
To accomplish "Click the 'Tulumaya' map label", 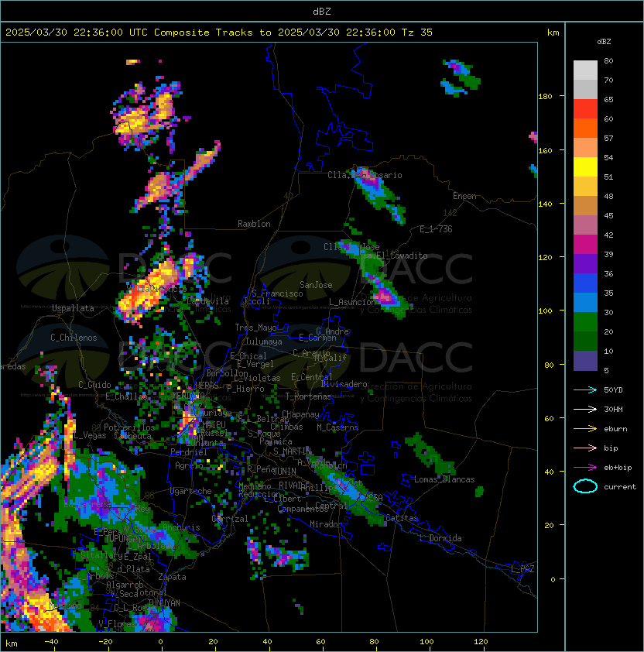I will 264,341.
